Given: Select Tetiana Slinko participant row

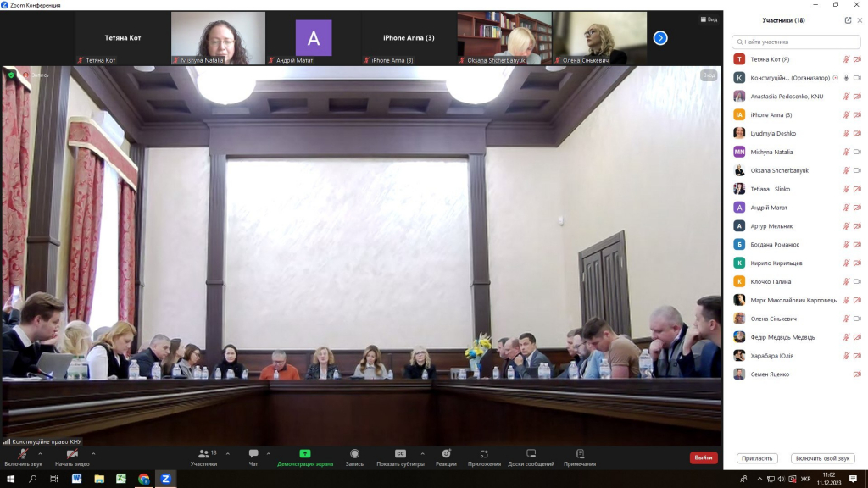Looking at the screenshot, I should pyautogui.click(x=797, y=189).
